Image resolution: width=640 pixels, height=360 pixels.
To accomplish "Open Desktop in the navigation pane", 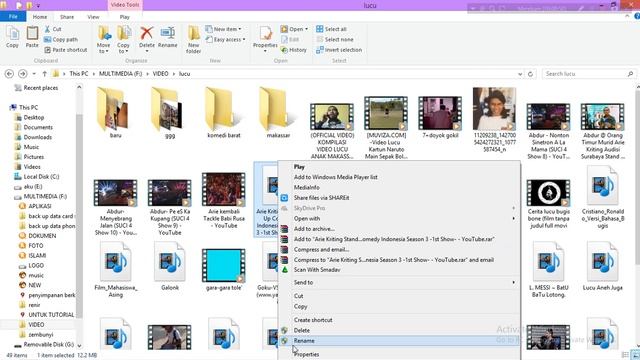I will pyautogui.click(x=33, y=118).
